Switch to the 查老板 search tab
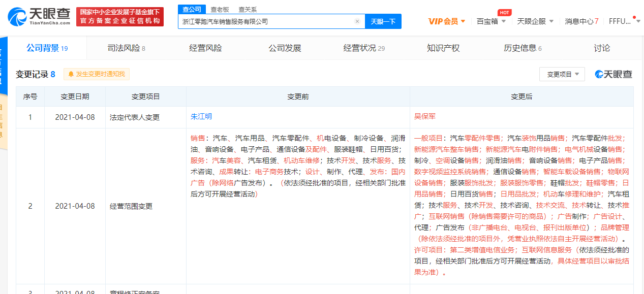 click(x=220, y=9)
